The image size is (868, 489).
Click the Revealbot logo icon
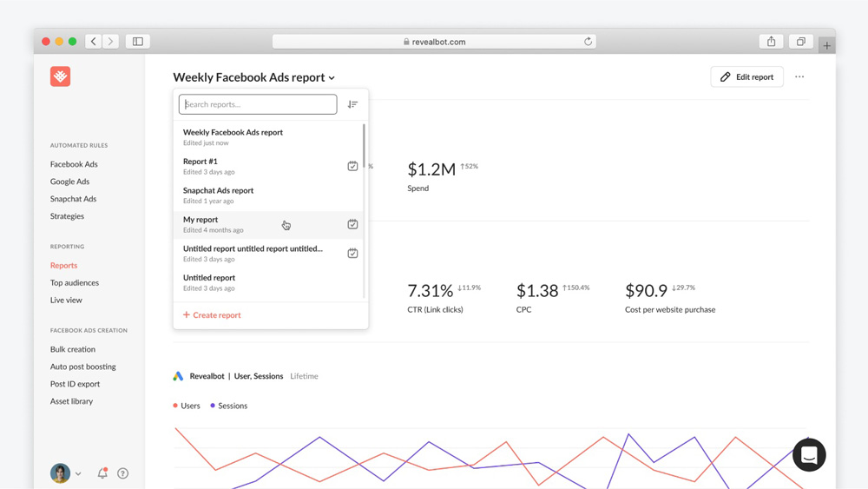pyautogui.click(x=60, y=76)
